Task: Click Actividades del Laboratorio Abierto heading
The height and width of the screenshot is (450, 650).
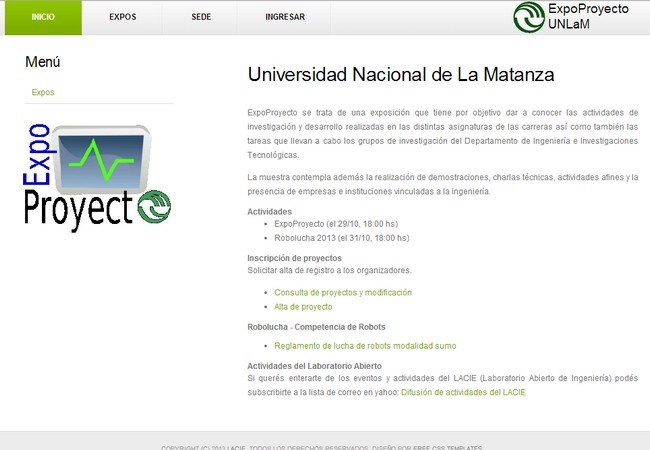Action: pos(314,366)
